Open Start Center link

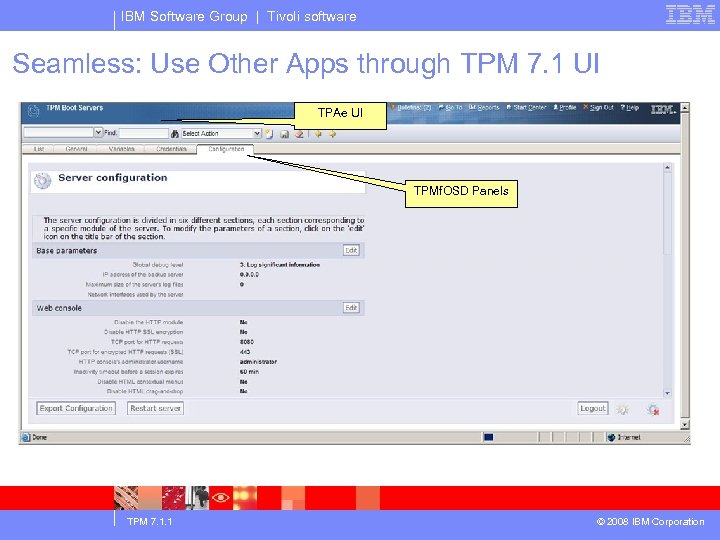526,107
